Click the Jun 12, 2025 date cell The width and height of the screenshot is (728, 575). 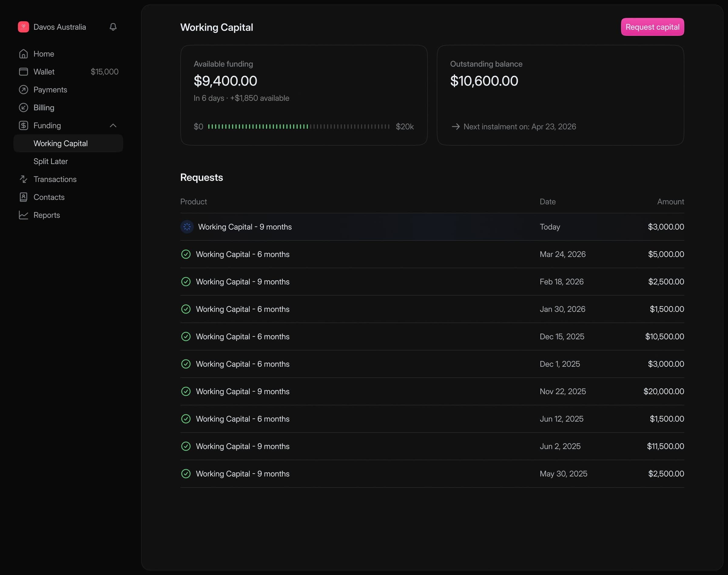click(x=561, y=419)
